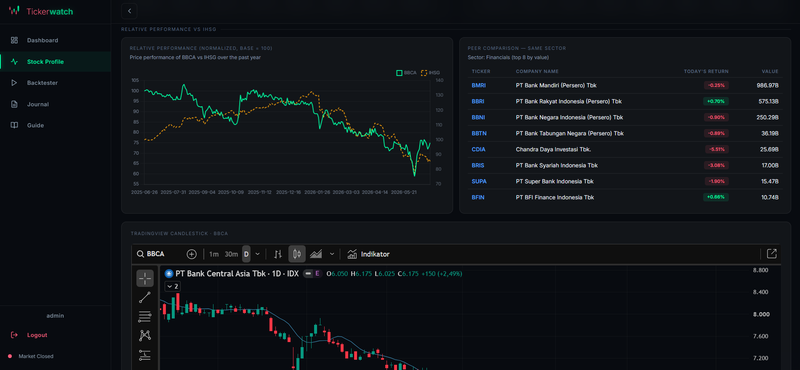This screenshot has height=370, width=800.
Task: Toggle the IHSG series in chart legend
Action: click(x=431, y=73)
